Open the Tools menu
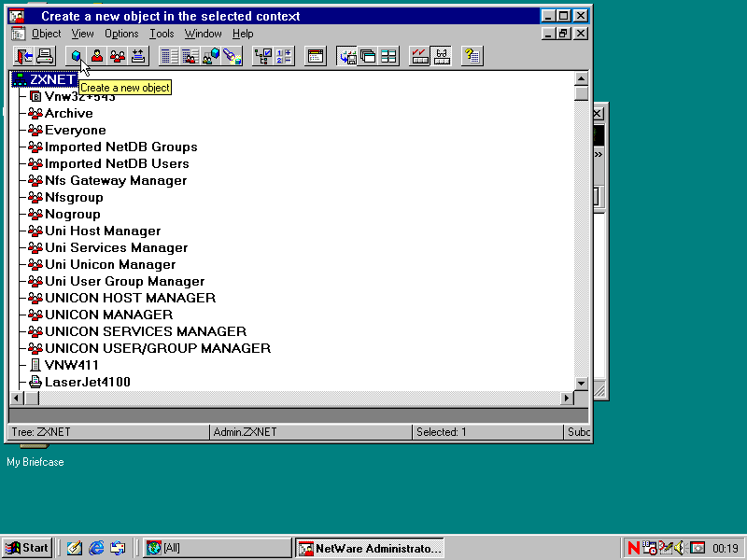The width and height of the screenshot is (747, 560). pyautogui.click(x=162, y=34)
